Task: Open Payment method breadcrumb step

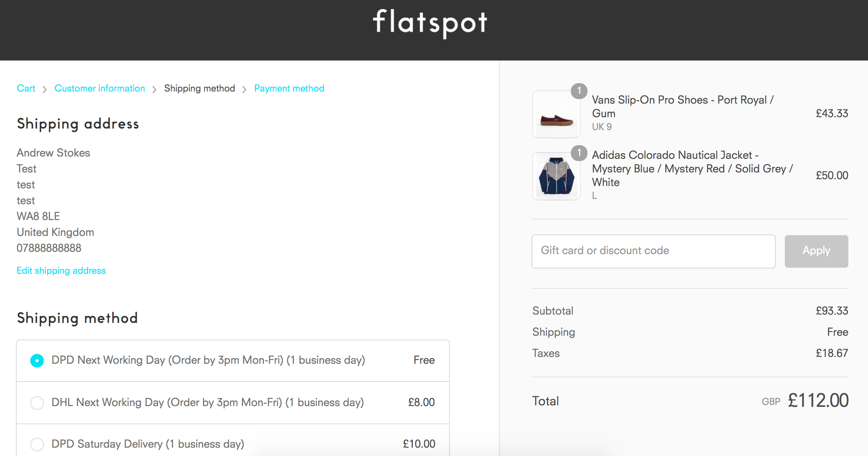Action: pyautogui.click(x=289, y=88)
